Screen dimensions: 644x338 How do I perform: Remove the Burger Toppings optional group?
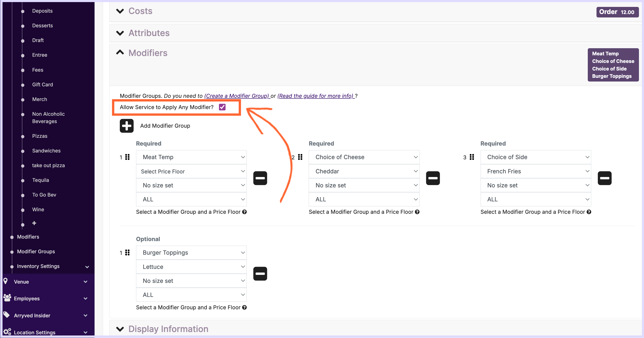pos(260,274)
